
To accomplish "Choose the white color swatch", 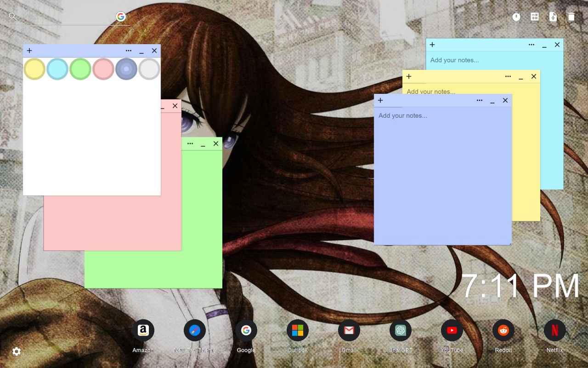I will click(149, 69).
